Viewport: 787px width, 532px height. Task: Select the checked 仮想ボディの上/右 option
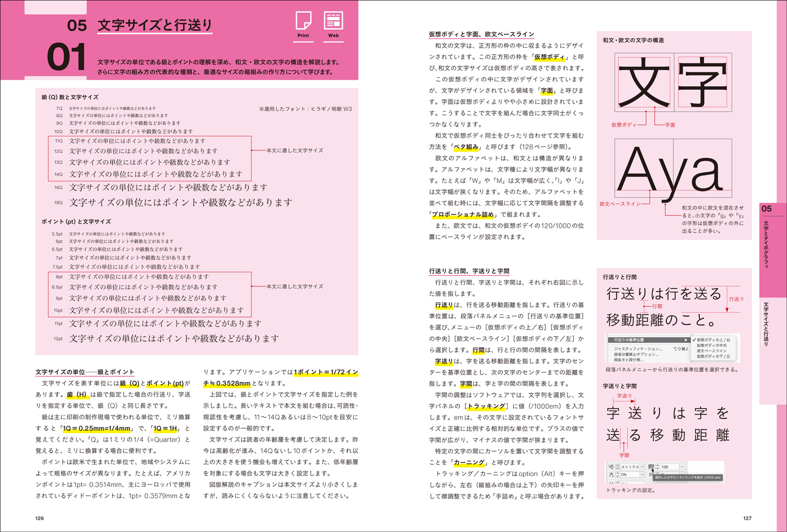pyautogui.click(x=713, y=339)
